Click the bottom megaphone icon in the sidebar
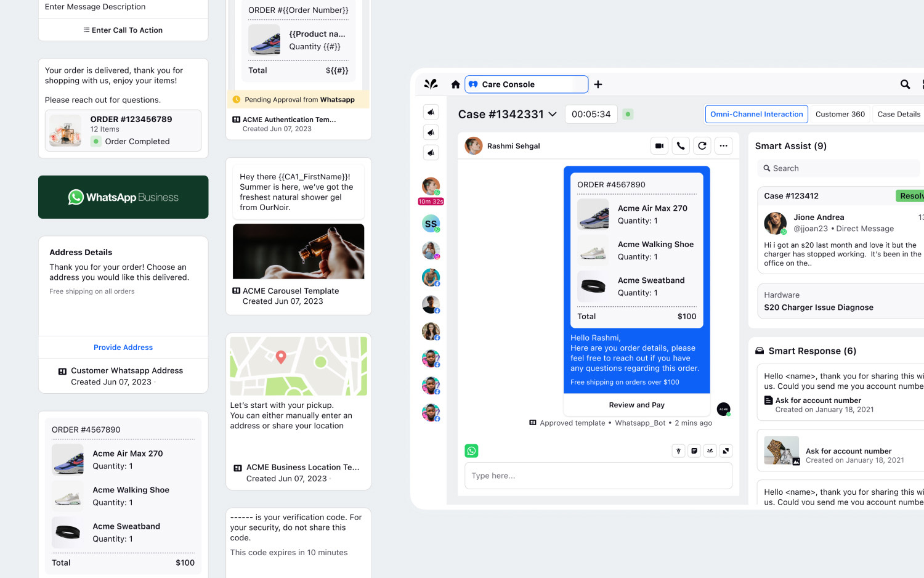 point(431,153)
